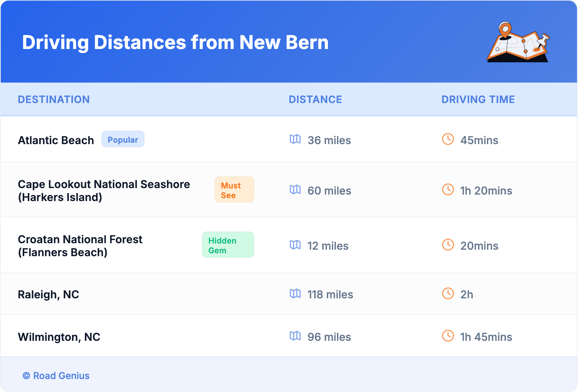Viewport: 578px width, 392px height.
Task: Click the clock icon beside 1h 45mins
Action: click(448, 336)
